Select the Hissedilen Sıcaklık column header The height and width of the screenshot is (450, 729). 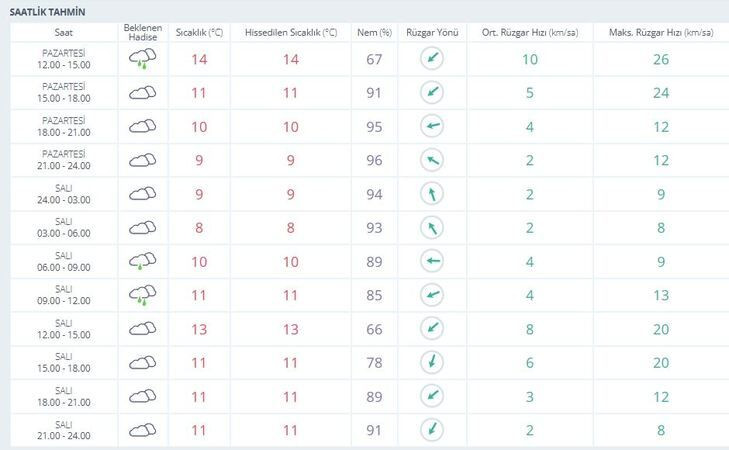coord(291,33)
